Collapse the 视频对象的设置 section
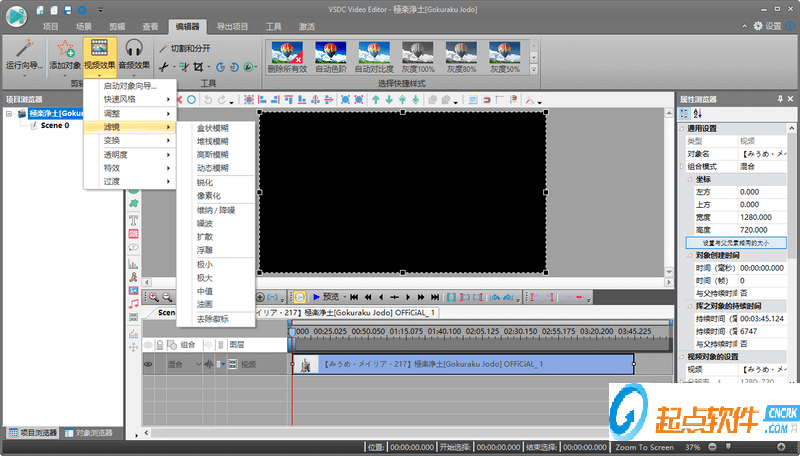The height and width of the screenshot is (456, 800). pyautogui.click(x=682, y=357)
